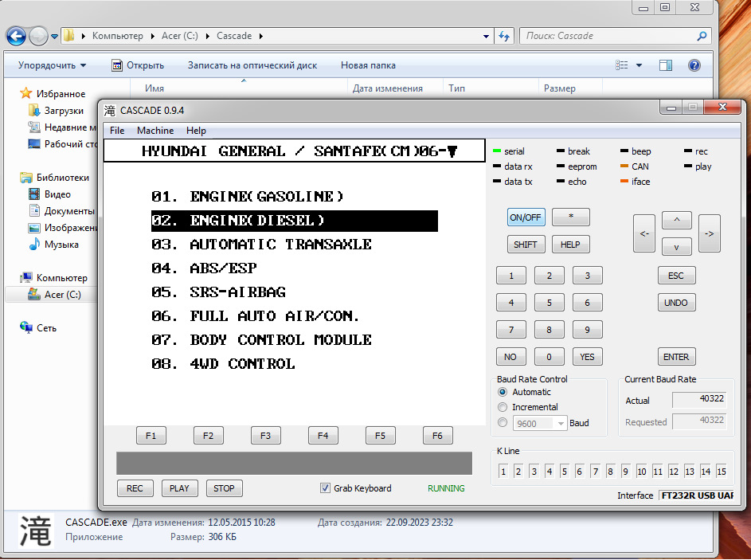Image resolution: width=751 pixels, height=560 pixels.
Task: Click the left arrow <- key in CASCADE
Action: click(644, 233)
